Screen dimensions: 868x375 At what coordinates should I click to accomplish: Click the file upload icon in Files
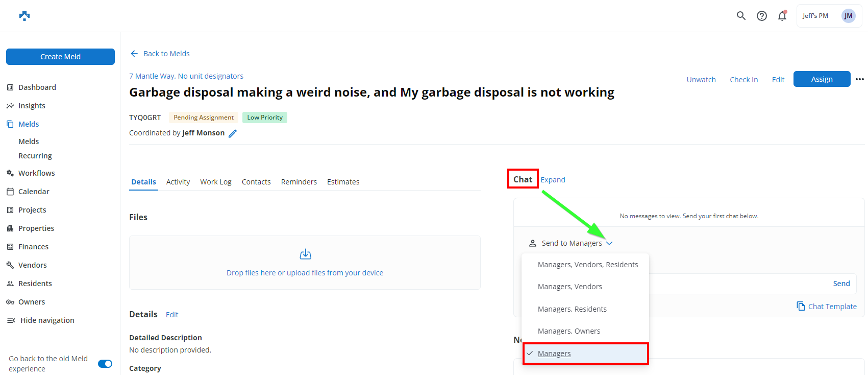click(x=305, y=254)
